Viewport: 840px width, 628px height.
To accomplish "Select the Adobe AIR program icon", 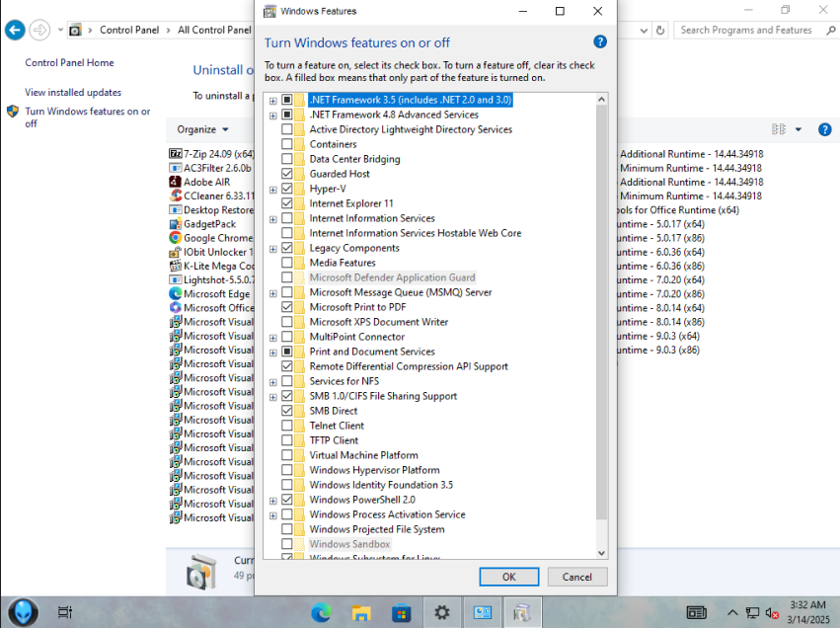I will (175, 182).
